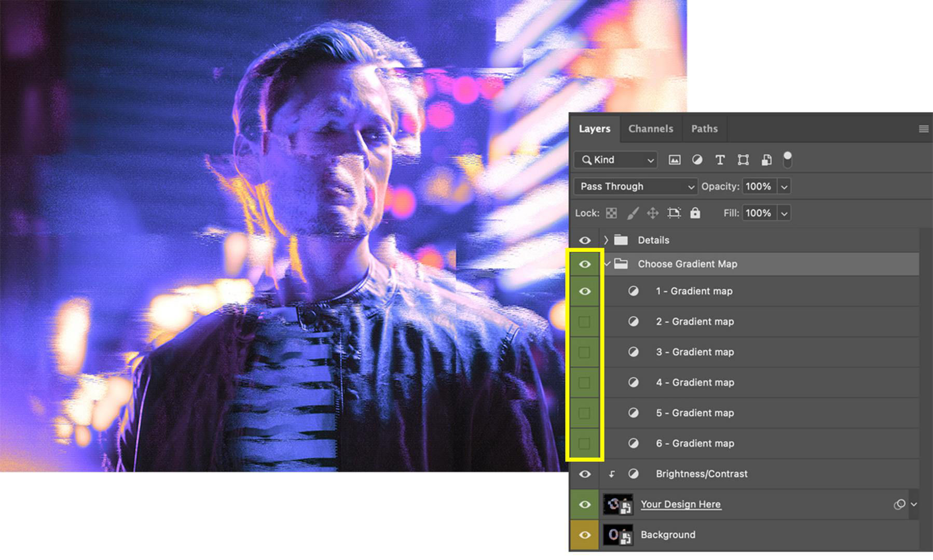
Task: Click the lock transparent pixels icon
Action: (x=612, y=213)
